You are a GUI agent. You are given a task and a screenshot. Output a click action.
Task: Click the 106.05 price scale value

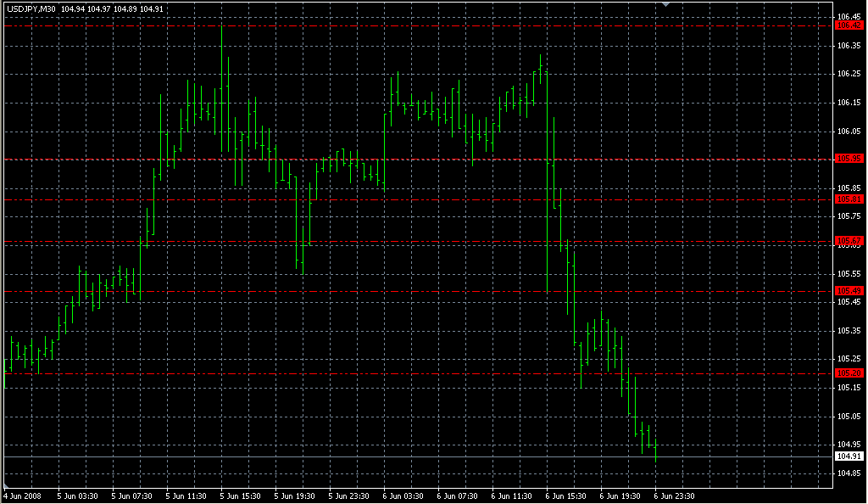point(849,132)
